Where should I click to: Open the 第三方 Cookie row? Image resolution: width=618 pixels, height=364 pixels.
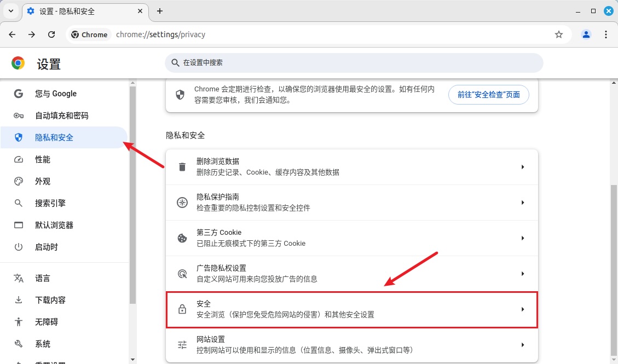tap(351, 238)
